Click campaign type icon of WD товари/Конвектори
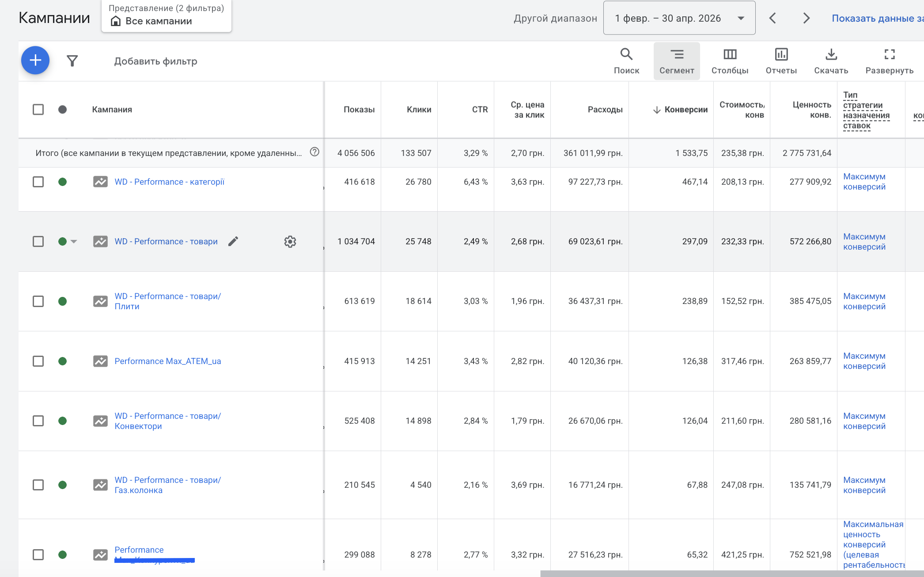The width and height of the screenshot is (924, 577). [x=100, y=421]
